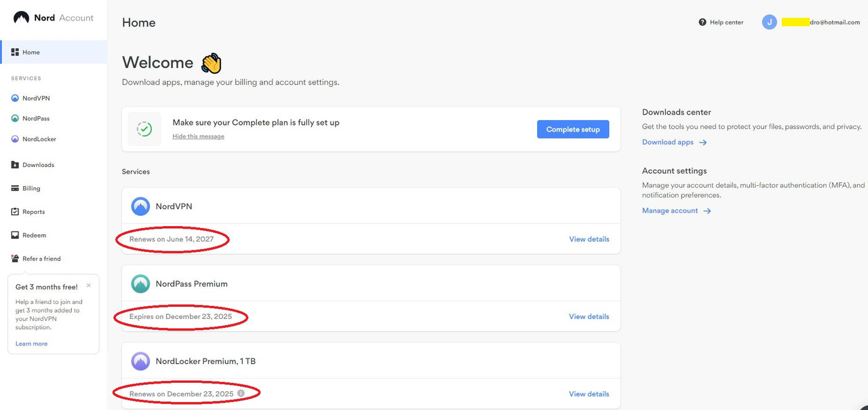The height and width of the screenshot is (410, 868).
Task: Click Learn more in the referral card
Action: [x=31, y=344]
